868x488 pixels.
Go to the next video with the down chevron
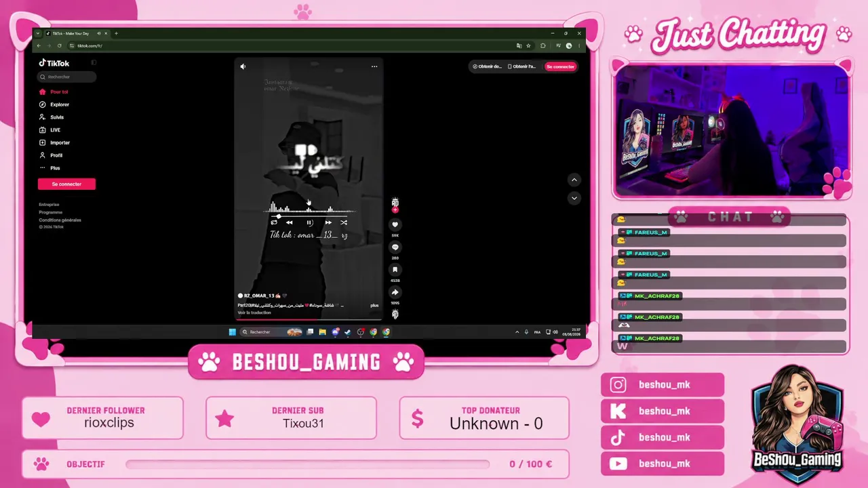click(x=574, y=198)
